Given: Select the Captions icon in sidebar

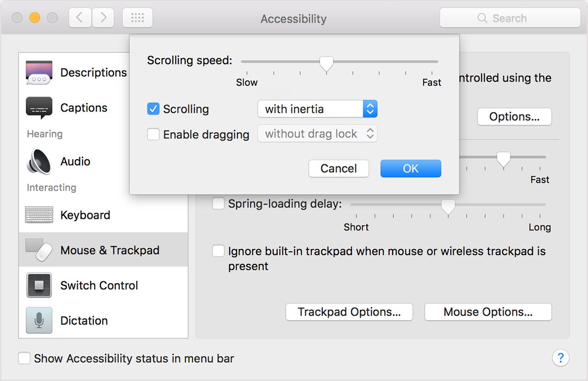Looking at the screenshot, I should pos(39,108).
